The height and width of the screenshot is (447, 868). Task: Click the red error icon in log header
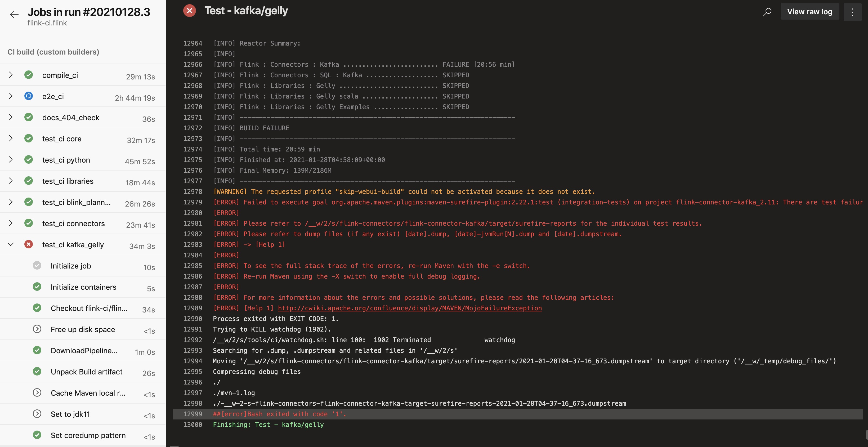[189, 11]
